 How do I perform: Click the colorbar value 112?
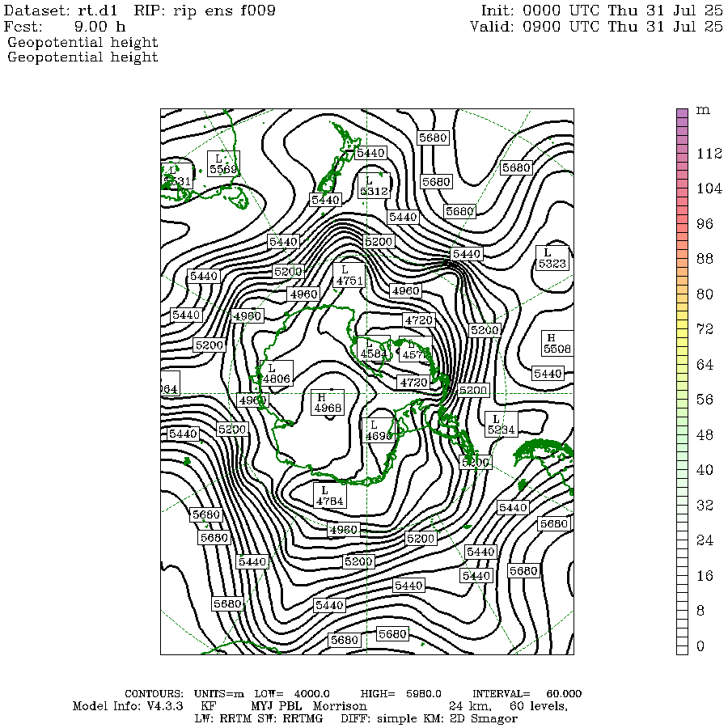[709, 153]
